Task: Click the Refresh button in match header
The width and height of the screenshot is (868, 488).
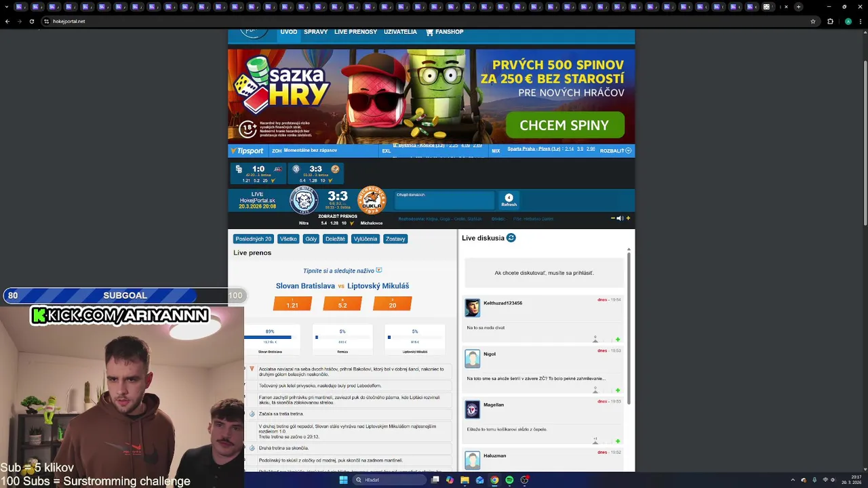Action: click(509, 201)
